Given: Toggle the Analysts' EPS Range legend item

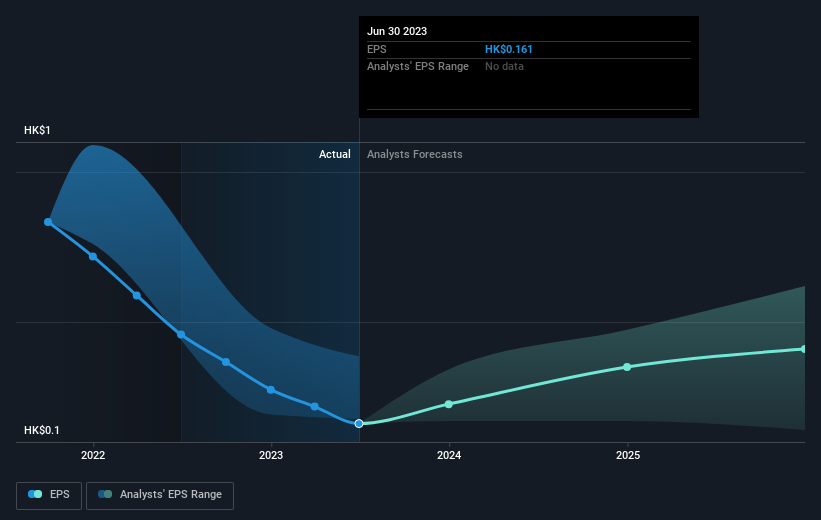Looking at the screenshot, I should coord(160,495).
